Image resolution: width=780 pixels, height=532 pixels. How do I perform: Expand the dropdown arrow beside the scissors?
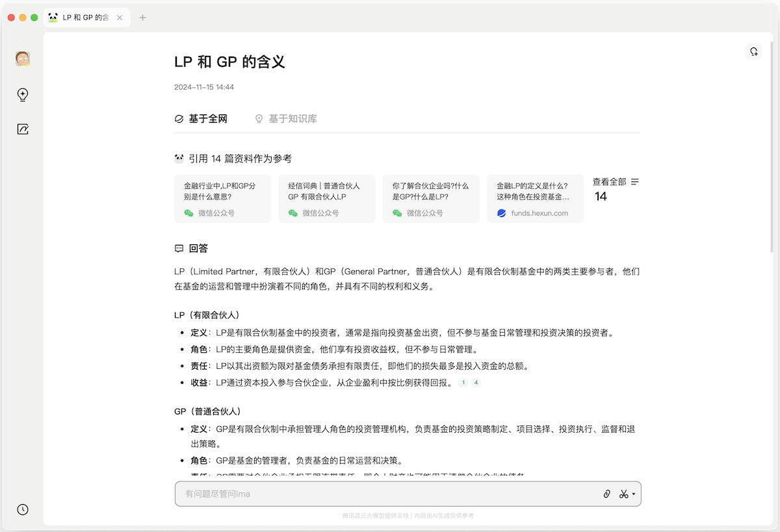[634, 494]
